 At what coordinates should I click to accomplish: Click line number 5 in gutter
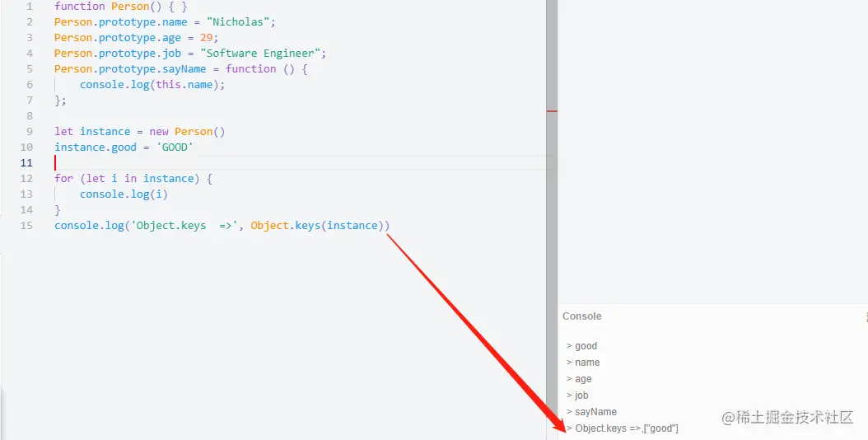(x=30, y=68)
